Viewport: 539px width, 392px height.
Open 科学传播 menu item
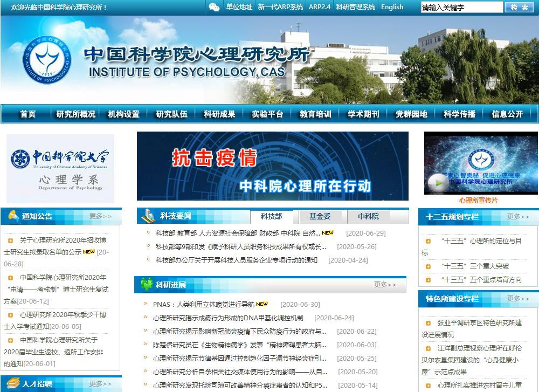459,114
